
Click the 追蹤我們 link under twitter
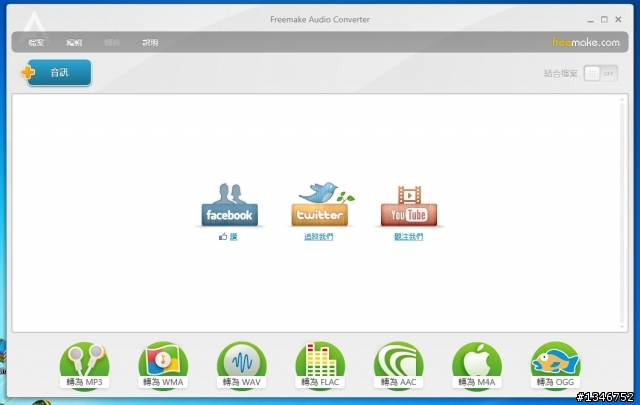[x=318, y=236]
